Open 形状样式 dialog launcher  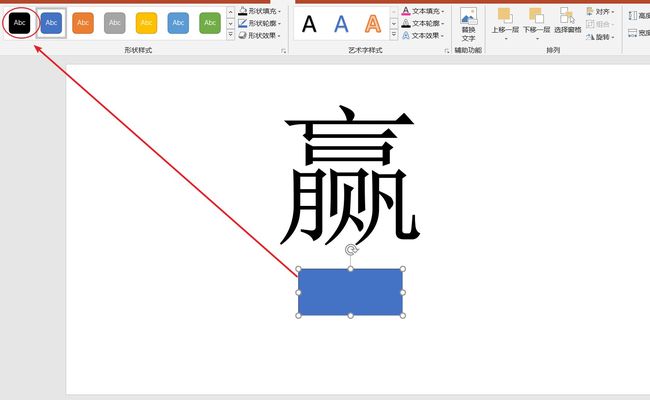click(284, 51)
